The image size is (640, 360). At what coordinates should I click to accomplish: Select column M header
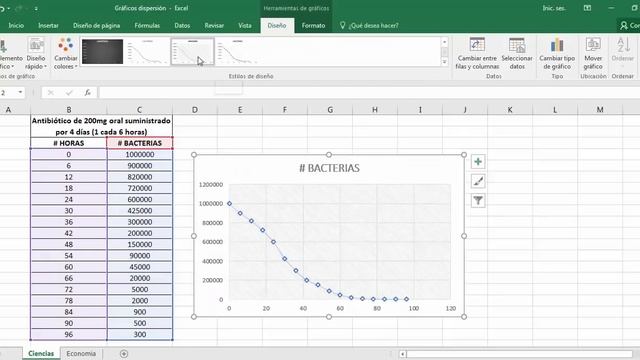tap(600, 109)
